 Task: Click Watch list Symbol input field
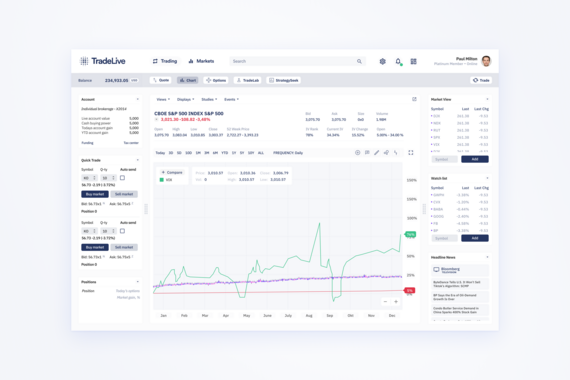445,238
